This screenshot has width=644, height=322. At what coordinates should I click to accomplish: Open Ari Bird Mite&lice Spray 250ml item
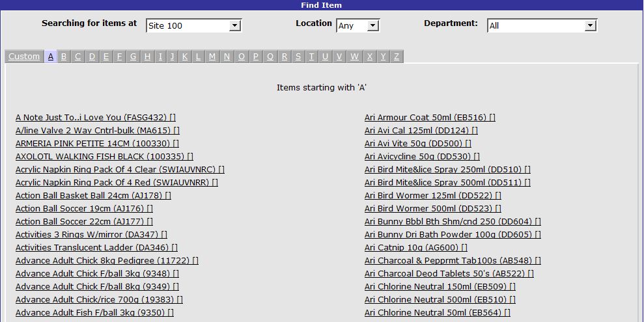point(447,169)
